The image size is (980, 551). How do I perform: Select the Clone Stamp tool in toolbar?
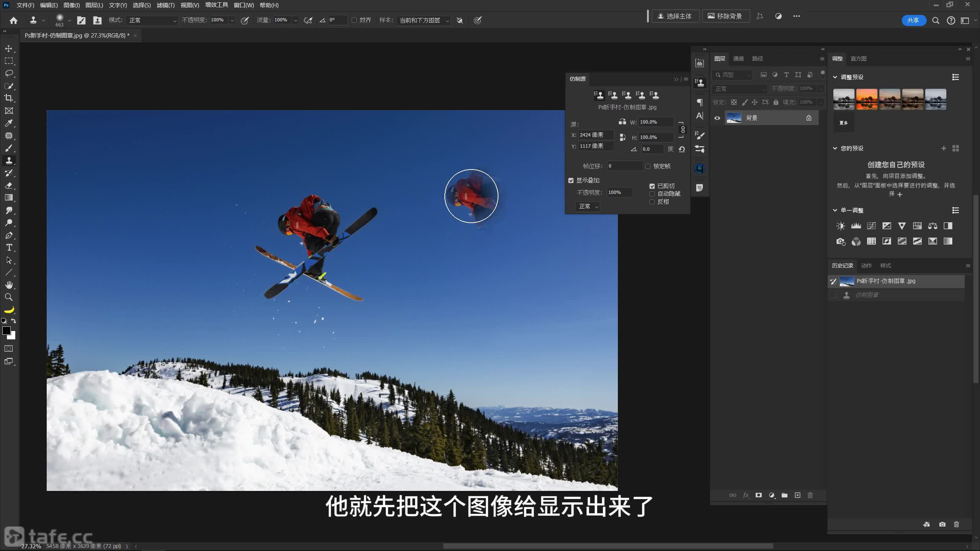coord(9,160)
